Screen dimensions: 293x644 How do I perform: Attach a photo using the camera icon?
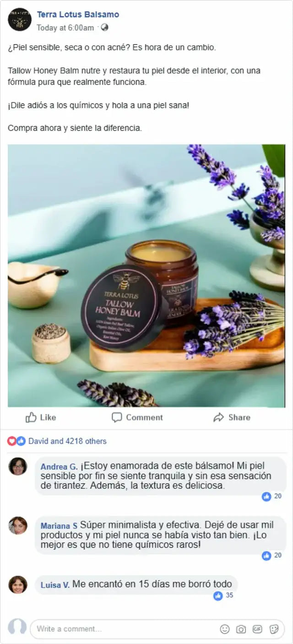[x=241, y=629]
